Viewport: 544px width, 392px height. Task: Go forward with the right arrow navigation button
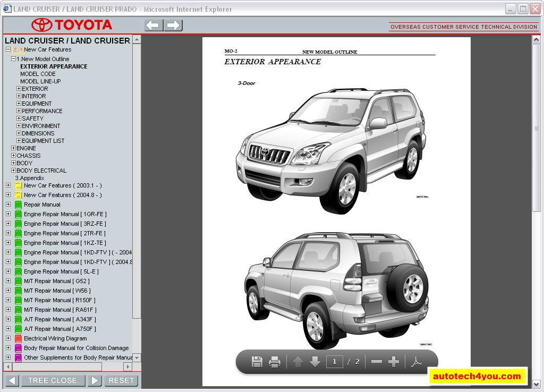coord(173,25)
